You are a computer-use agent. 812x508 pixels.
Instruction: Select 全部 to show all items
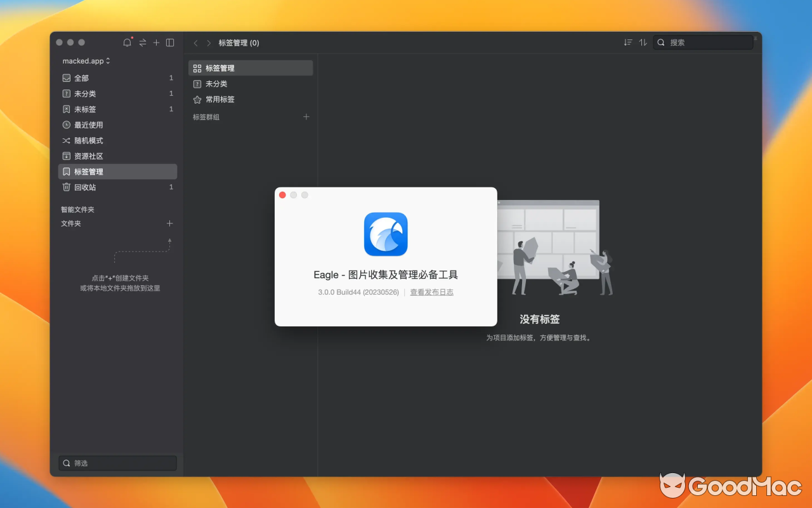[x=81, y=77]
